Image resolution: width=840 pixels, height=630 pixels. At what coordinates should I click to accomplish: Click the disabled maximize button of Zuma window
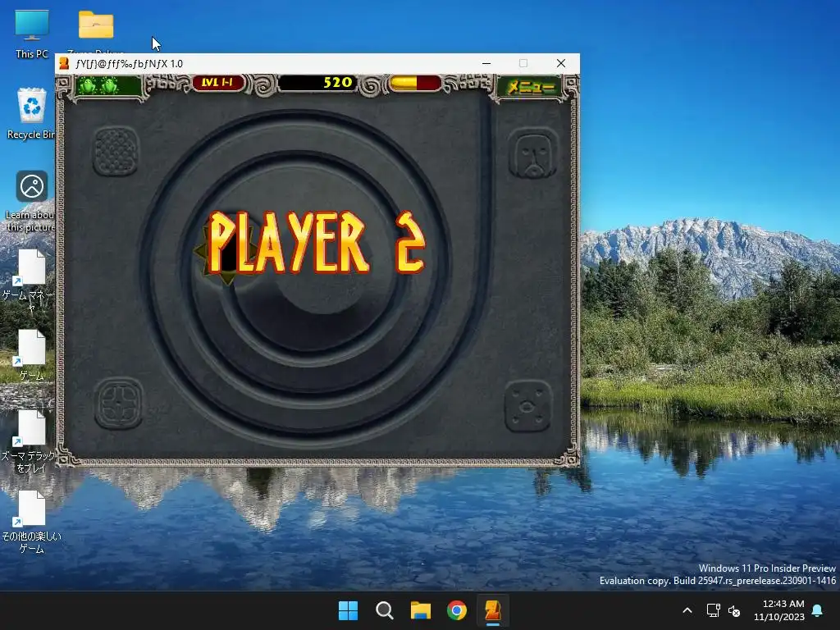pos(523,63)
